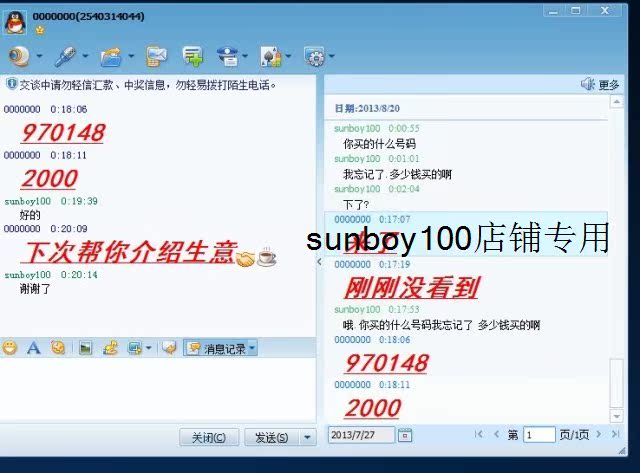Open the 更多 menu in history panel
The height and width of the screenshot is (473, 640).
click(x=602, y=84)
